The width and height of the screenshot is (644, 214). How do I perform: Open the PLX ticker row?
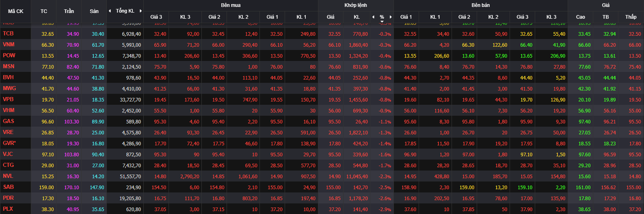(x=8, y=209)
